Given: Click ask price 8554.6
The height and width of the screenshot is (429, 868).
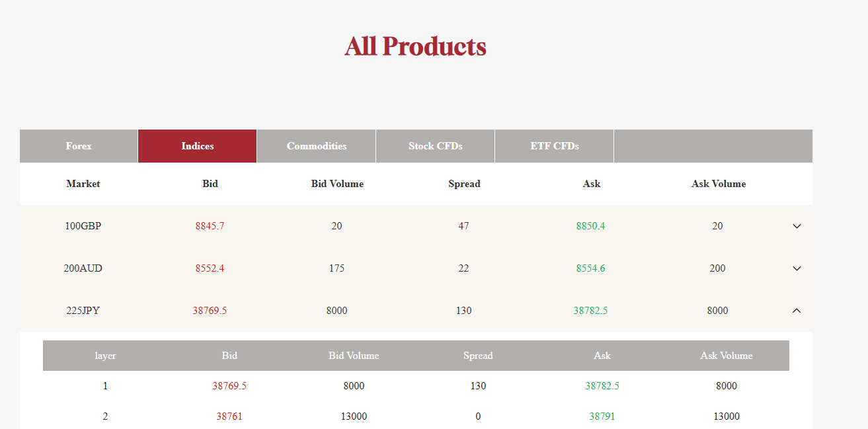Looking at the screenshot, I should (x=590, y=268).
